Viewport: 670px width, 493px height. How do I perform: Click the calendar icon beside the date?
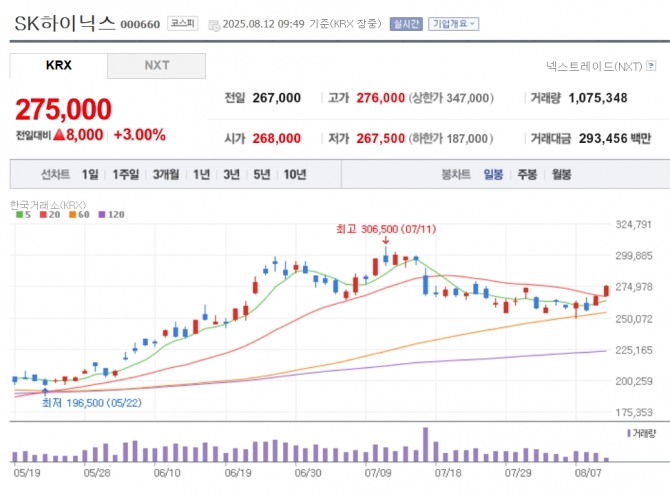(x=214, y=25)
